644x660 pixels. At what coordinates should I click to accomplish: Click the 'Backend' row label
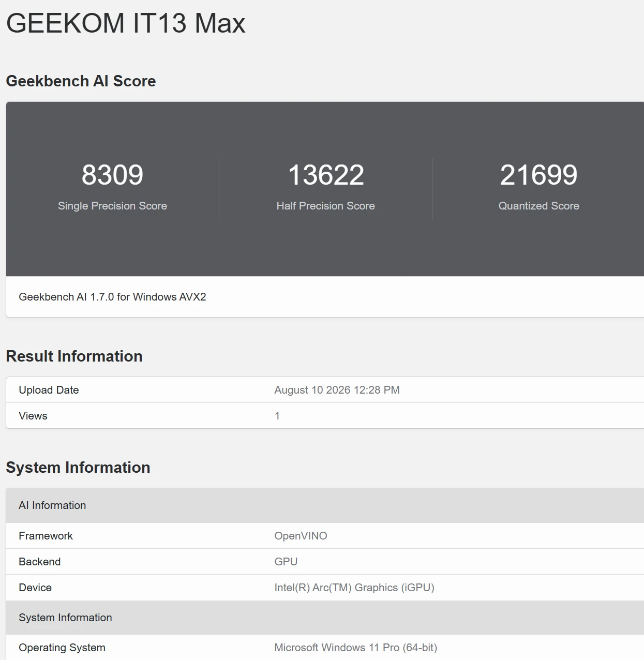[40, 562]
